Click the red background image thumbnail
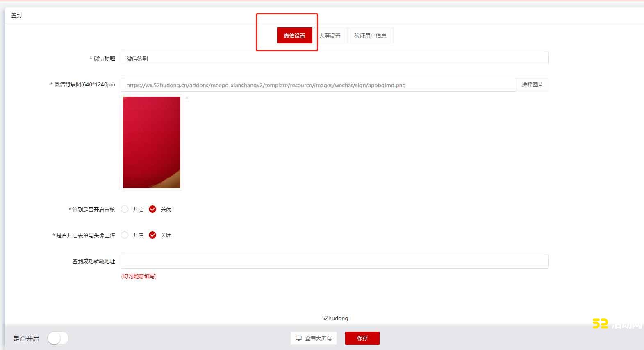This screenshot has width=644, height=350. click(x=152, y=142)
